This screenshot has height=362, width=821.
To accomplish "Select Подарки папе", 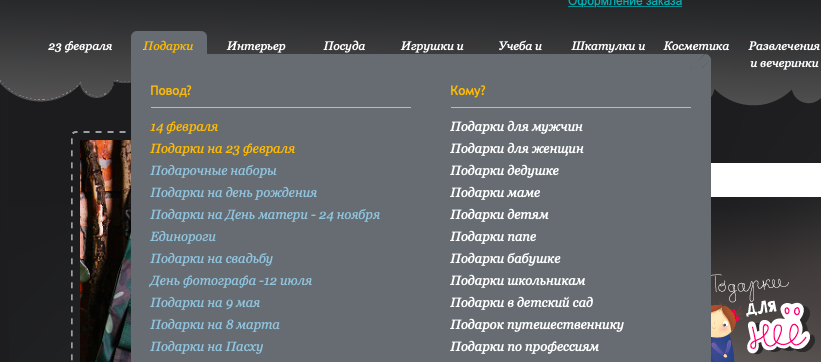I will coord(493,237).
